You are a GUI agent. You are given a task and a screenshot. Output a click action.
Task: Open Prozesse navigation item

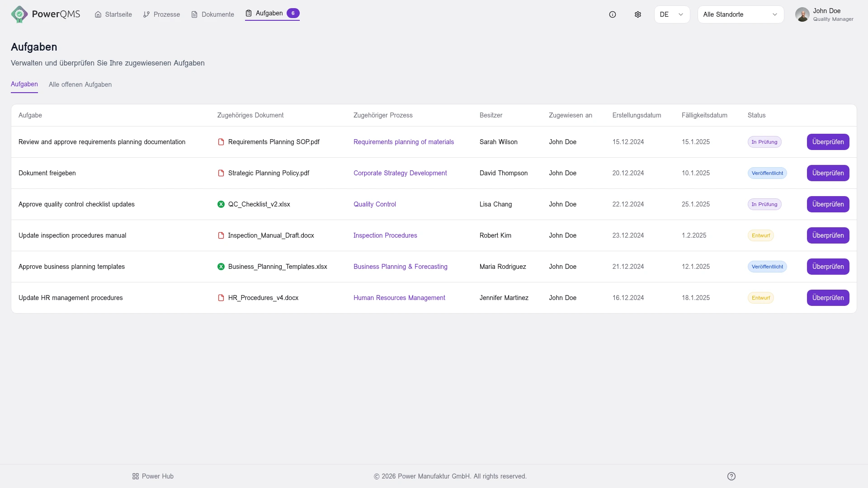[x=161, y=14]
